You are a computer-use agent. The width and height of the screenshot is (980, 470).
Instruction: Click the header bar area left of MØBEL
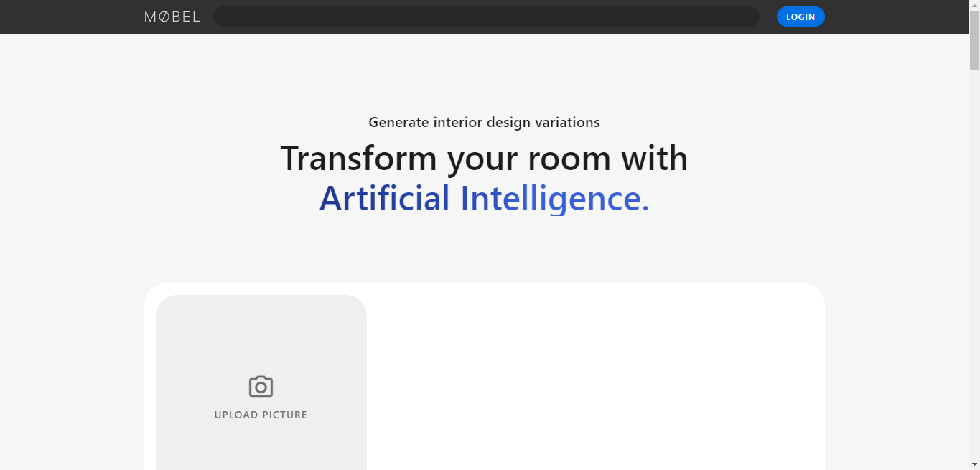[x=72, y=17]
